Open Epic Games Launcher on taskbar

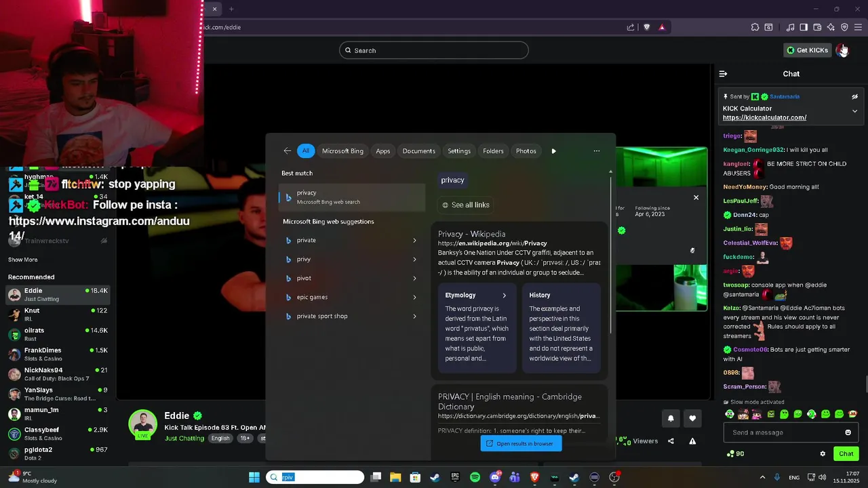tap(455, 477)
